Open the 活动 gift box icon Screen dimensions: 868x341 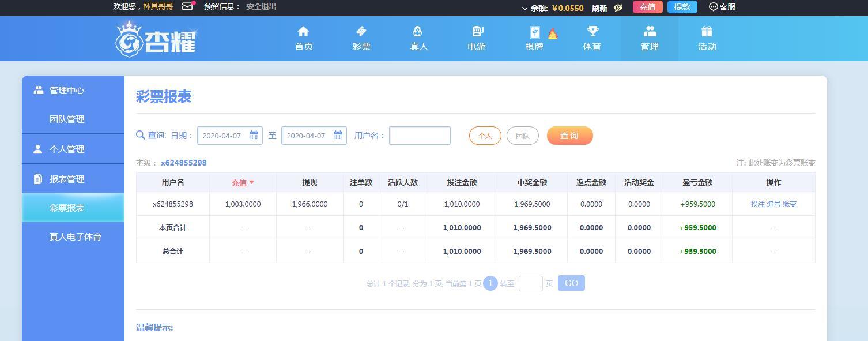[x=707, y=31]
